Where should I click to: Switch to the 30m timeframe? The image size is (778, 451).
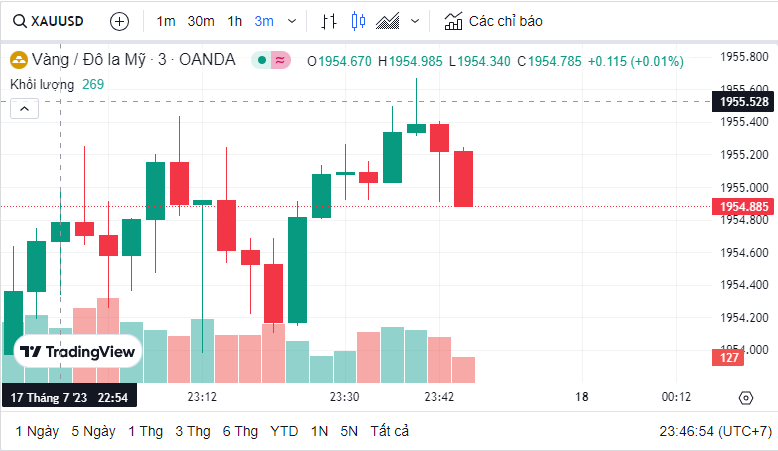point(200,20)
